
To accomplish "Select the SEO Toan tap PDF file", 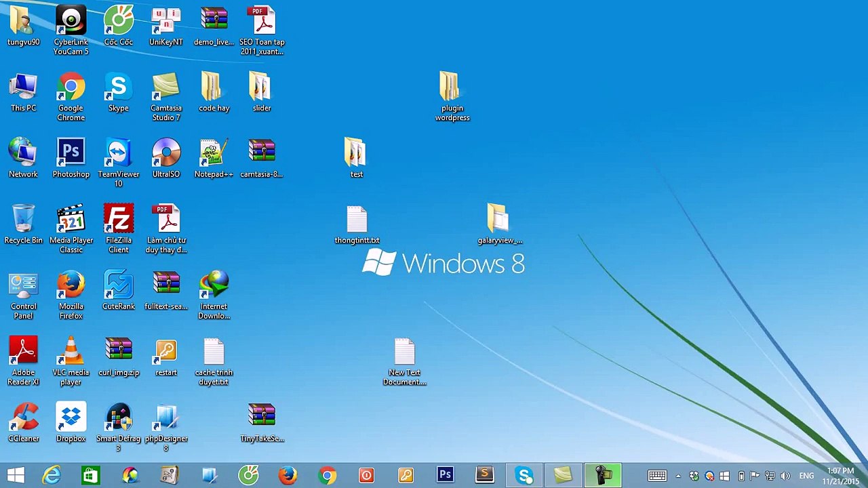I will [262, 31].
